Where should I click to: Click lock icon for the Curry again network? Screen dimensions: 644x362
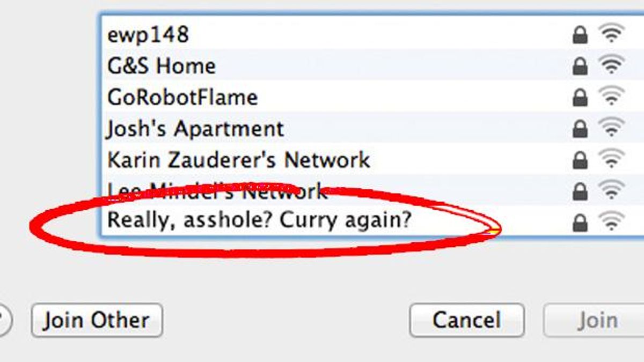580,222
